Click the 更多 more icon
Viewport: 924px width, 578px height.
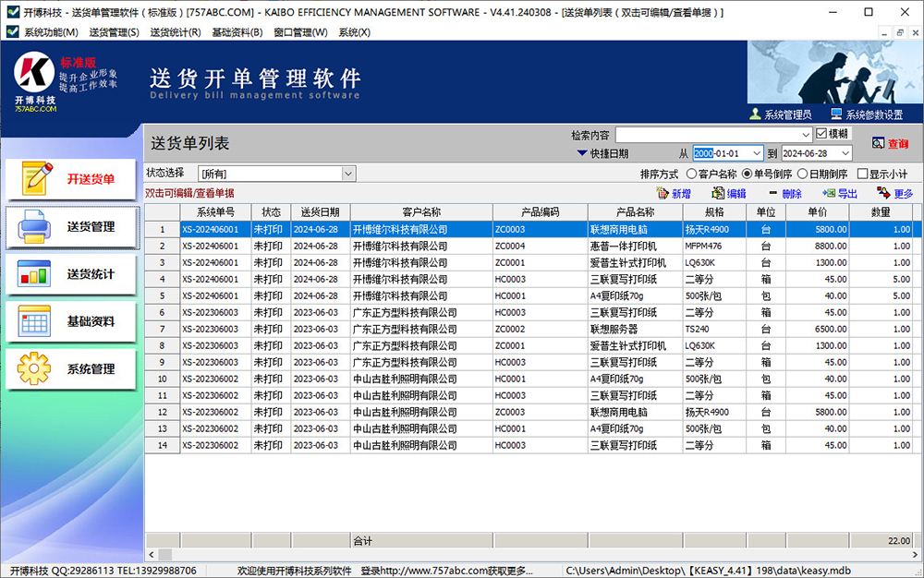tap(883, 192)
